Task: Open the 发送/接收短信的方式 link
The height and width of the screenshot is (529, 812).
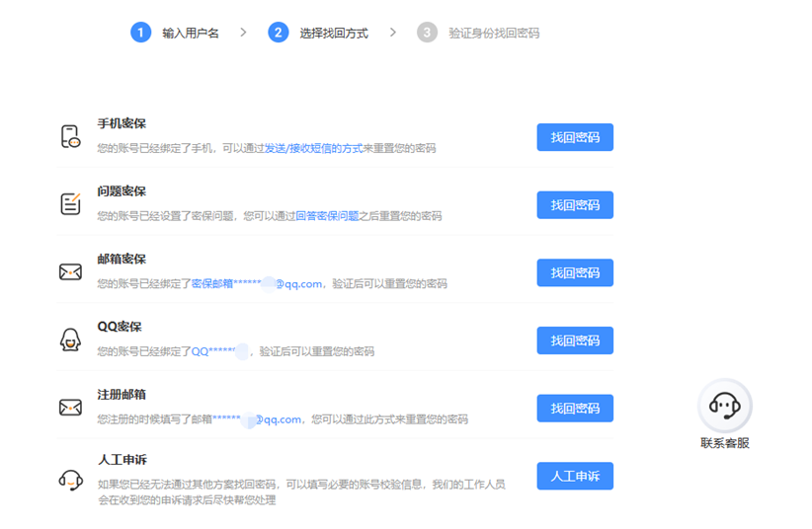Action: click(x=313, y=149)
